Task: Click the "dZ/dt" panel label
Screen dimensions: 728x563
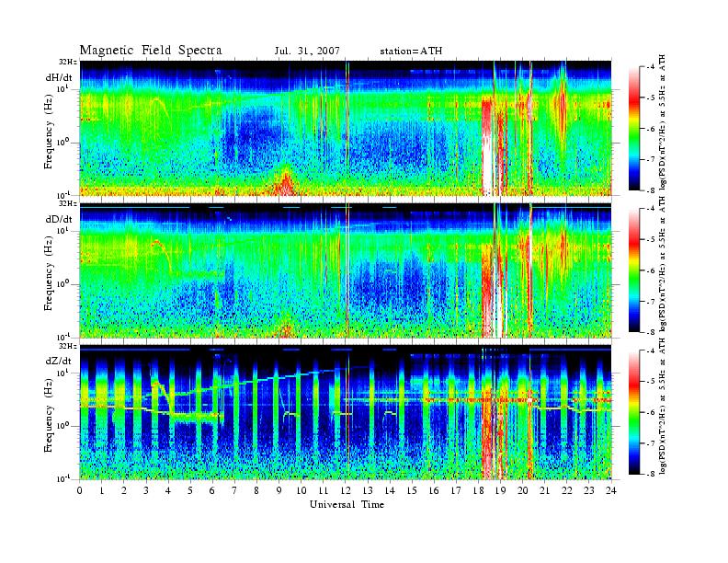Action: (x=59, y=361)
